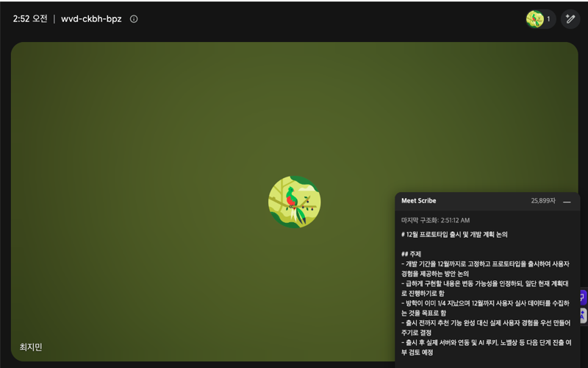Screen dimensions: 588x368
Task: Select heading 12월 프로토타입 출시 및 개발 계획 논의
Action: pos(454,235)
